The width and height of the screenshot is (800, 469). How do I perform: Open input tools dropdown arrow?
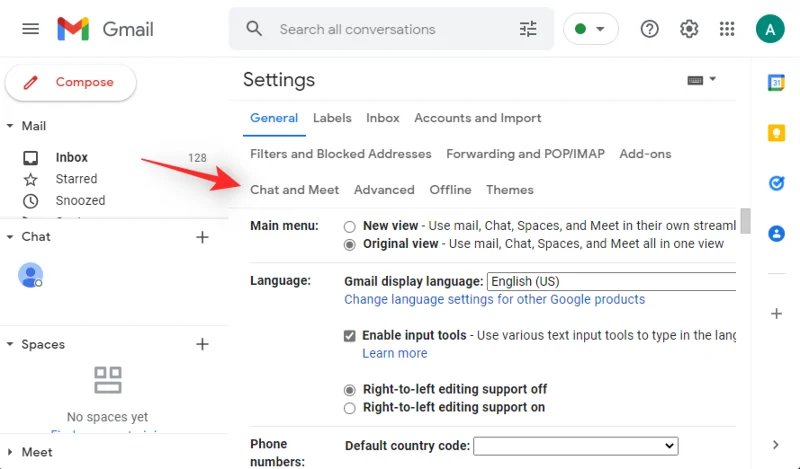(713, 79)
